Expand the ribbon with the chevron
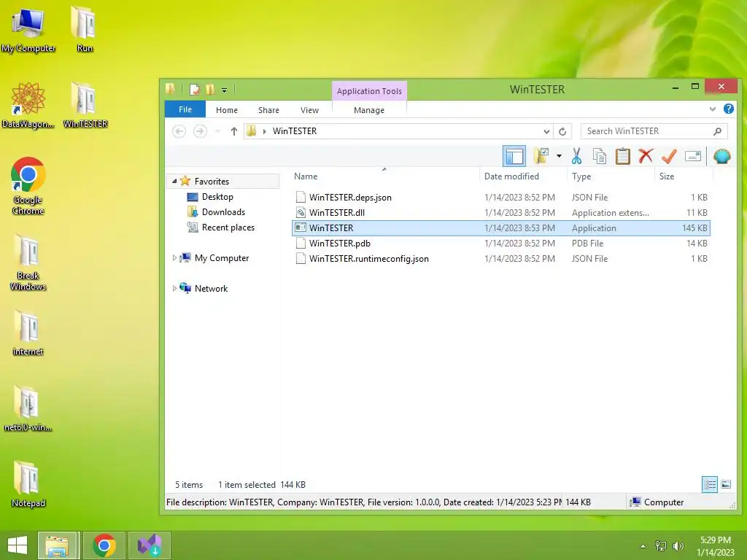The height and width of the screenshot is (560, 747). point(712,109)
